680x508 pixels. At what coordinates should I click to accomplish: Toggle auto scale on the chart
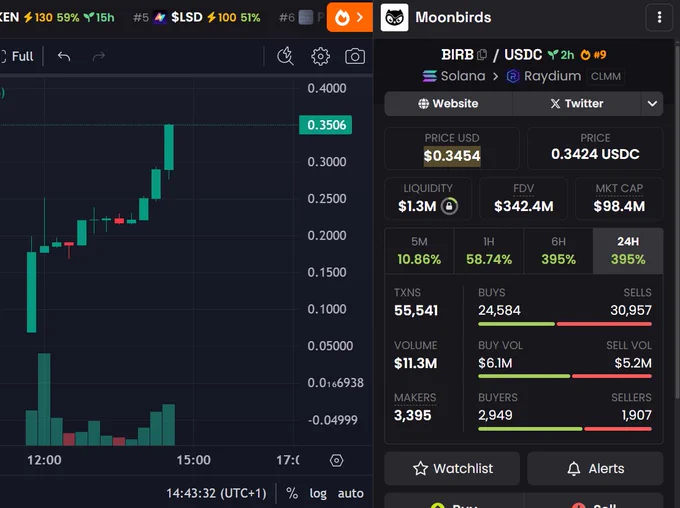click(350, 493)
